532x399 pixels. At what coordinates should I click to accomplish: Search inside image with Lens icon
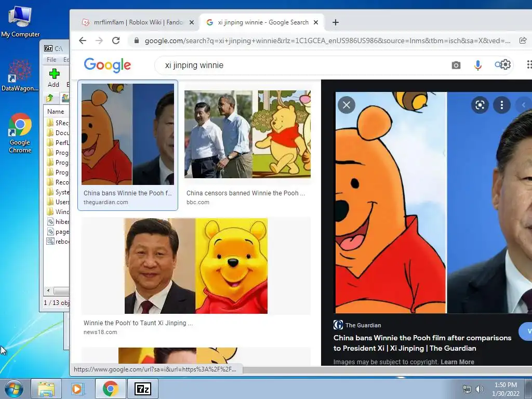[480, 105]
